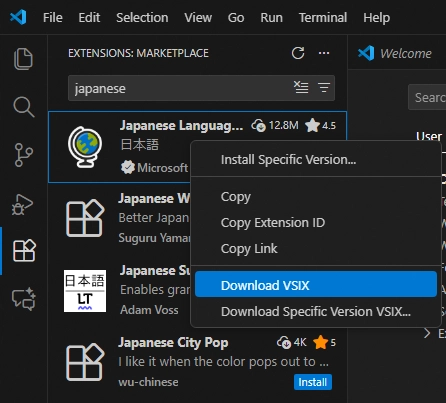Click the Microsoft verified publisher badge
The height and width of the screenshot is (403, 446).
128,167
